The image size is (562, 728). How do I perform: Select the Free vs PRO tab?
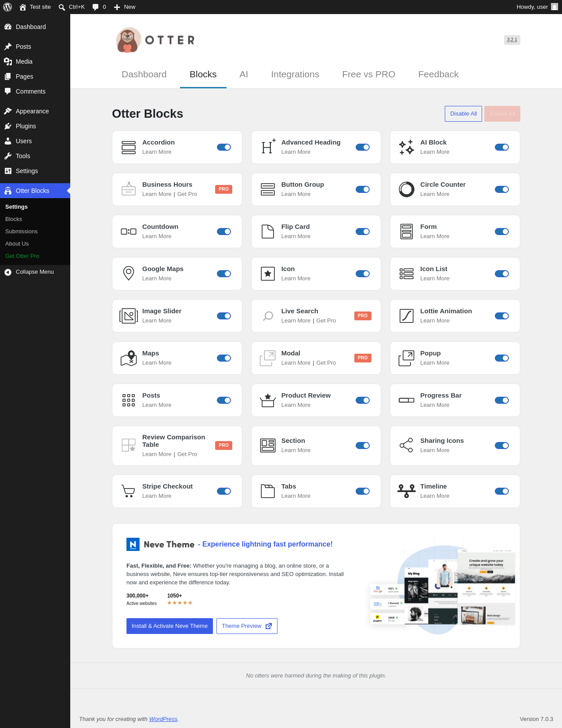pos(369,74)
